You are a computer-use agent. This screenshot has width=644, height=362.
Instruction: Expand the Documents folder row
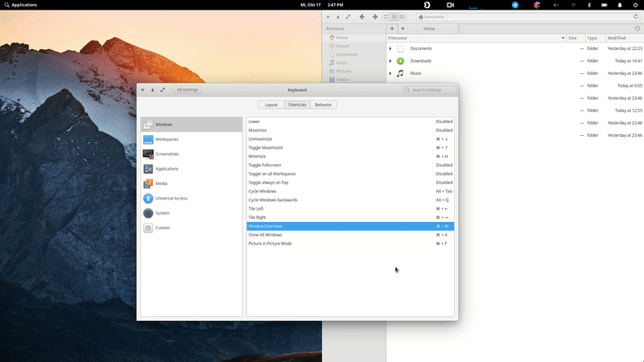pyautogui.click(x=390, y=48)
